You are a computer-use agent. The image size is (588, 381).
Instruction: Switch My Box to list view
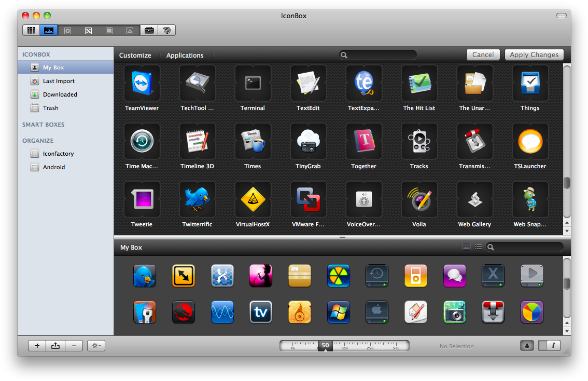(x=479, y=247)
